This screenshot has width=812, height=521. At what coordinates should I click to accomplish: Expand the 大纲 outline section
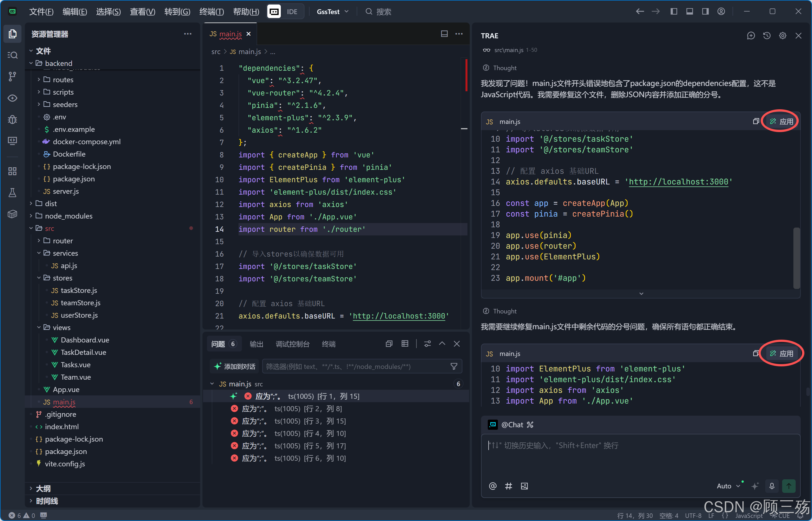pos(43,489)
